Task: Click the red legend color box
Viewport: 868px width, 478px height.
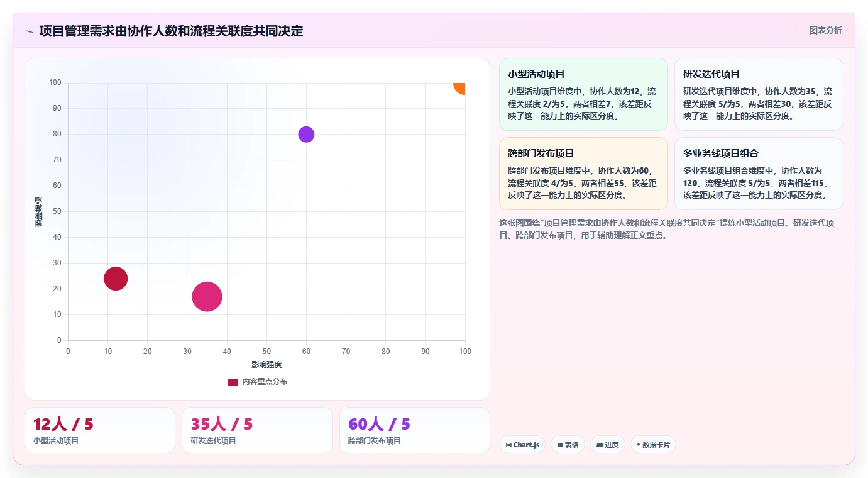Action: tap(233, 382)
